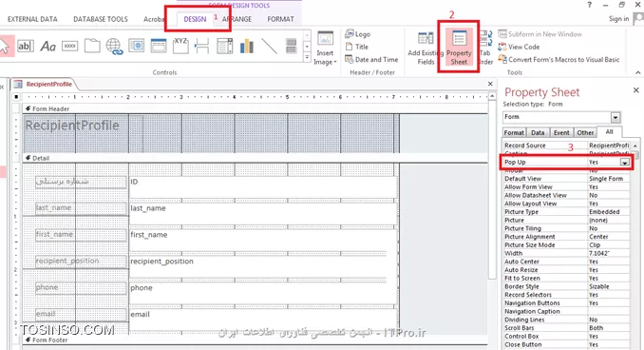644x350 pixels.
Task: Select the Chart control
Action: [x=247, y=46]
